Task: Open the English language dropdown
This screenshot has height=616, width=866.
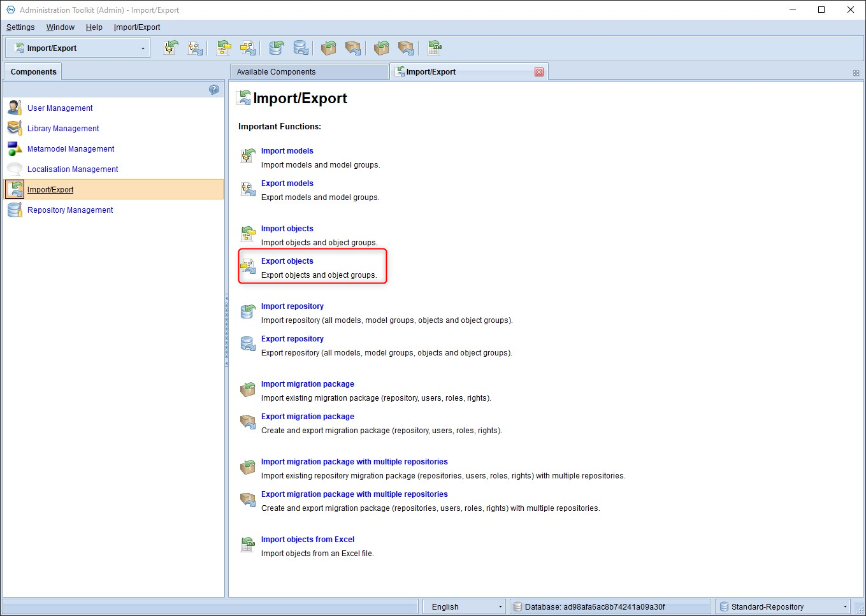Action: [x=464, y=606]
